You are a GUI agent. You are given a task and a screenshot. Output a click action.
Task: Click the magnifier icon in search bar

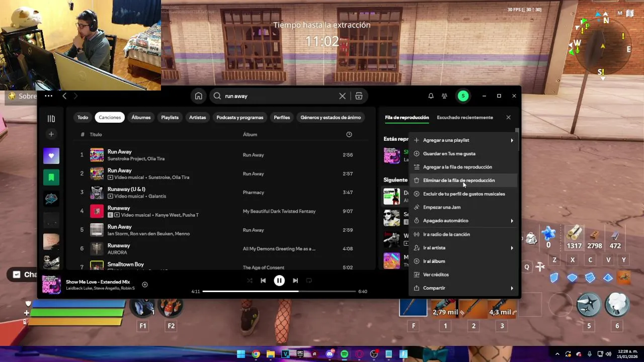(217, 96)
